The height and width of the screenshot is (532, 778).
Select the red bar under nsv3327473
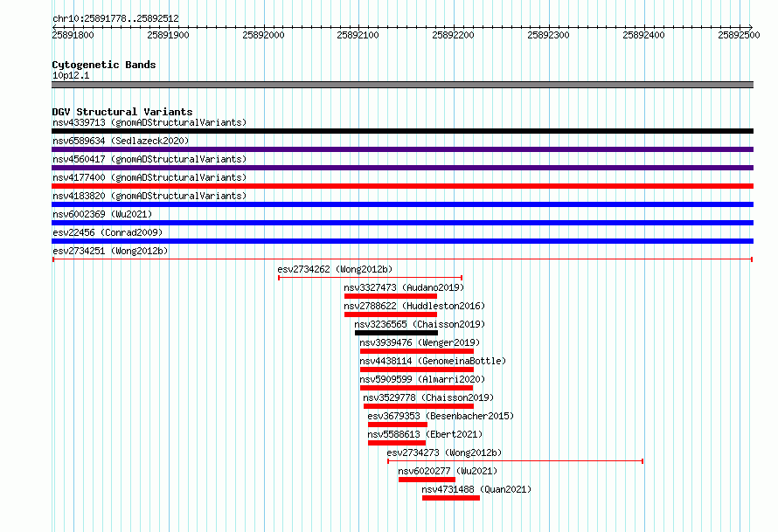391,296
